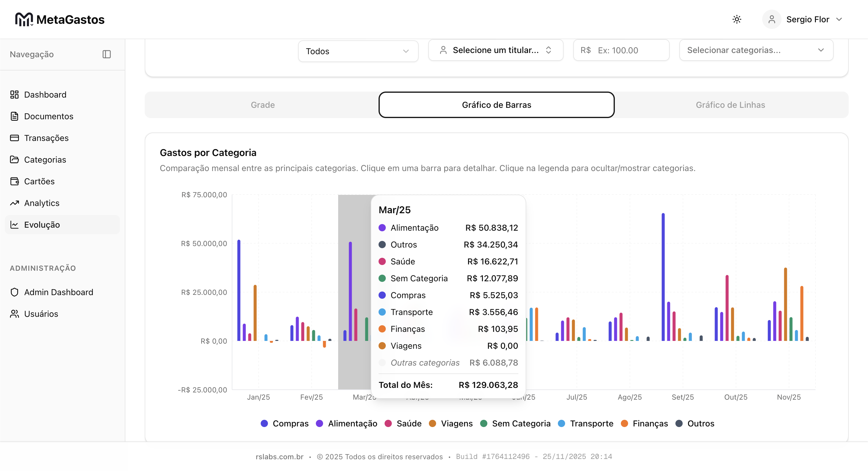
Task: Expand the Selecione um titular selector
Action: click(495, 50)
